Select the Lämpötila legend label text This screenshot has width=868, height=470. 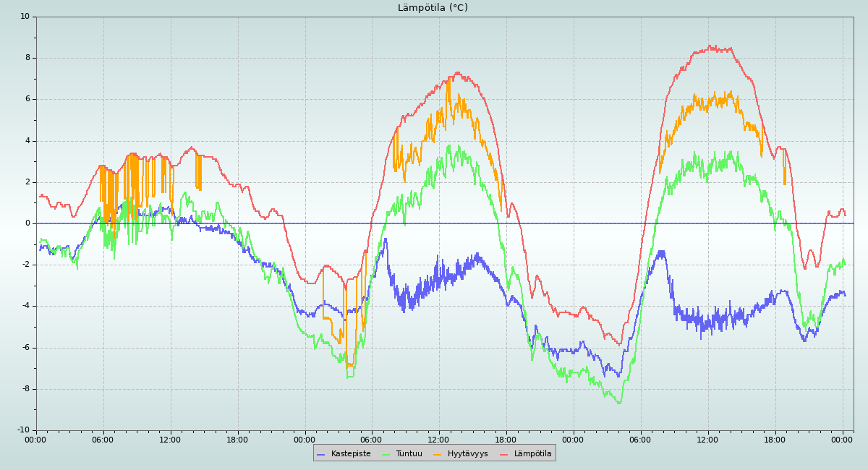[532, 454]
